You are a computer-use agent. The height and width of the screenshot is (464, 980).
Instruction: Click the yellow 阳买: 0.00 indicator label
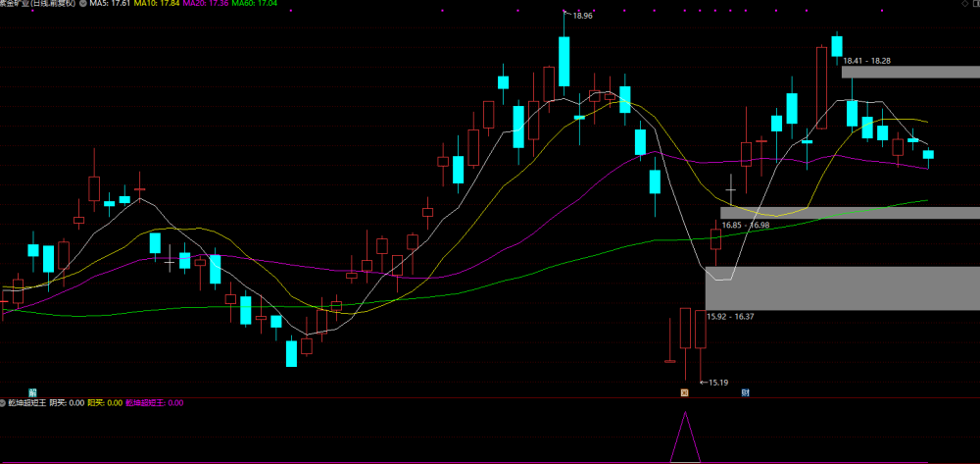pyautogui.click(x=105, y=403)
